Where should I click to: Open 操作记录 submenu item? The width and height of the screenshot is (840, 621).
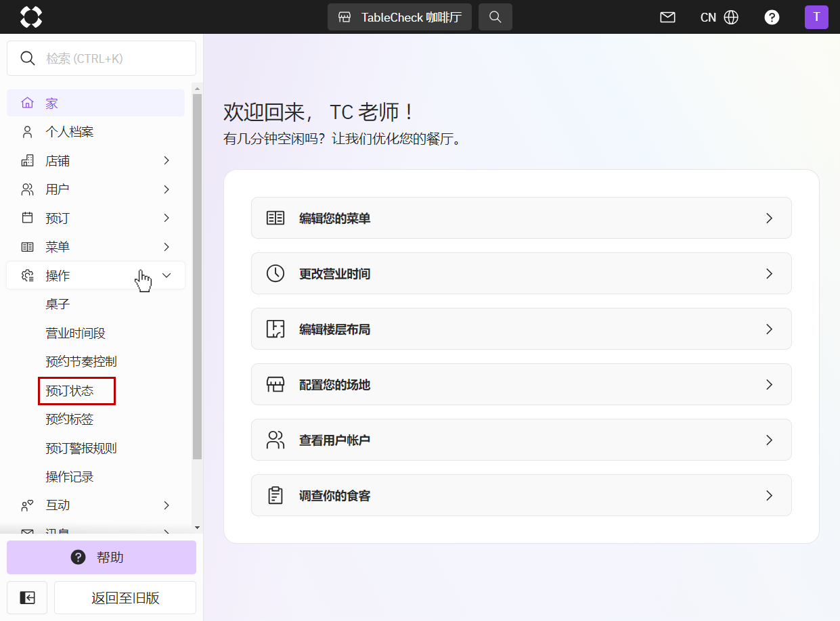(x=70, y=476)
